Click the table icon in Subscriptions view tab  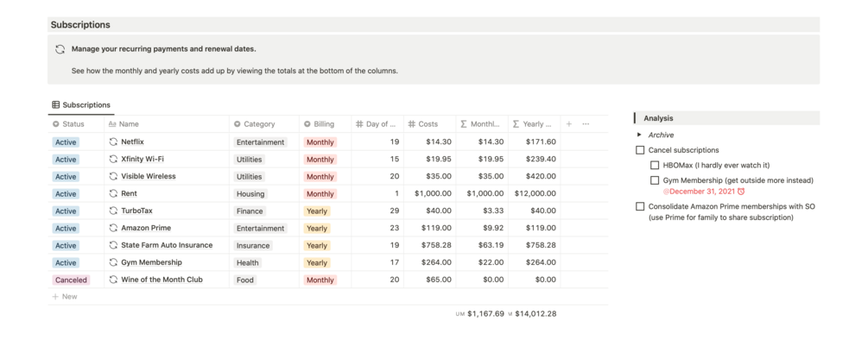[x=56, y=104]
